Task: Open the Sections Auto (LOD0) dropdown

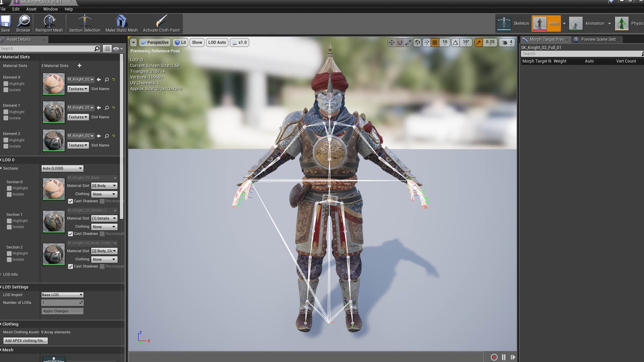Action: (62, 168)
